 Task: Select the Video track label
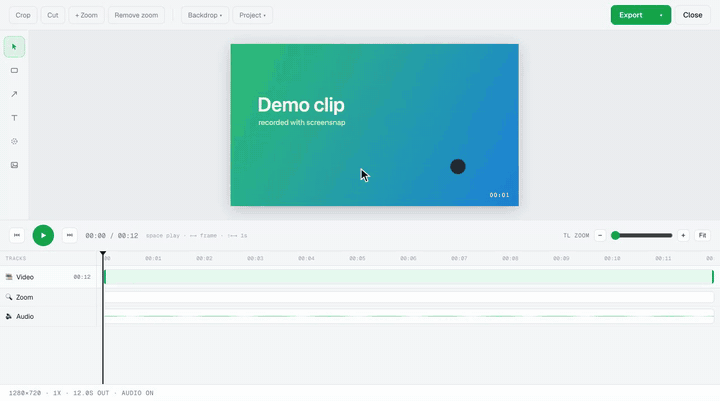coord(25,277)
